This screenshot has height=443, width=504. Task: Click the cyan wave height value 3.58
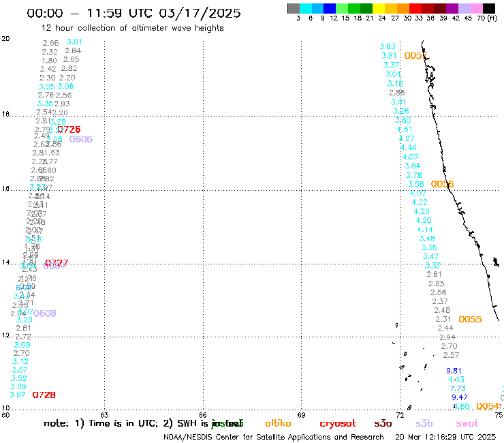416,184
